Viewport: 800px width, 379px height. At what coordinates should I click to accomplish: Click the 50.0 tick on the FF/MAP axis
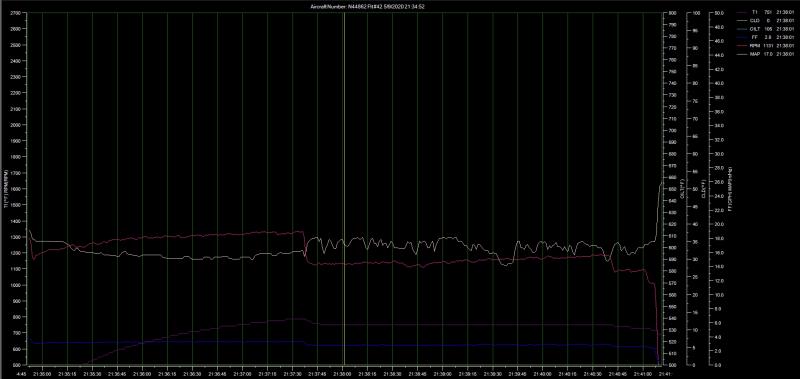(719, 13)
